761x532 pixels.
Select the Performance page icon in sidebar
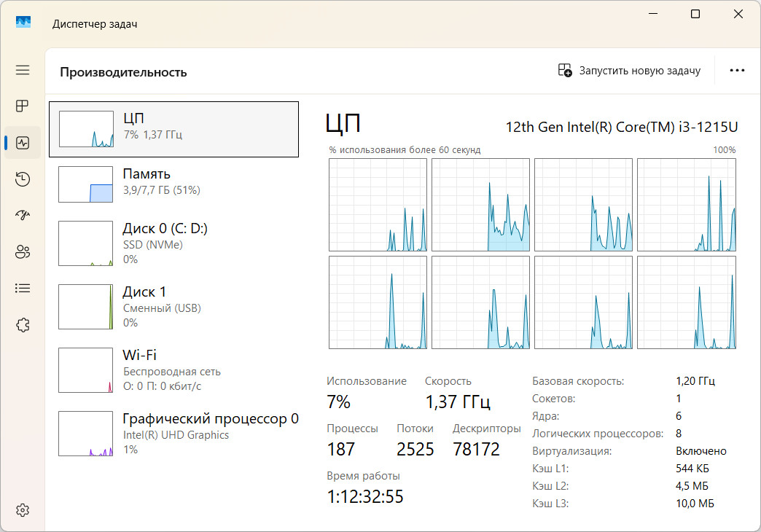[23, 143]
